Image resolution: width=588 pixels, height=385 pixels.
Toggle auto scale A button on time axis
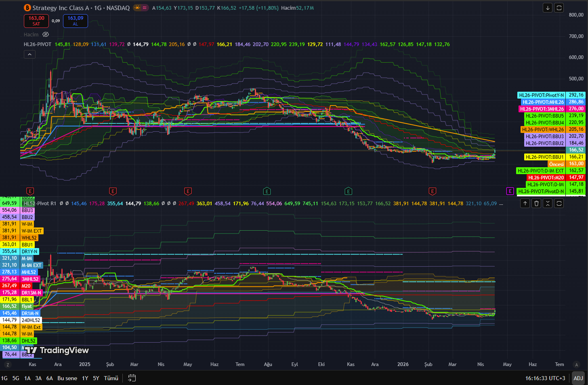(x=576, y=365)
